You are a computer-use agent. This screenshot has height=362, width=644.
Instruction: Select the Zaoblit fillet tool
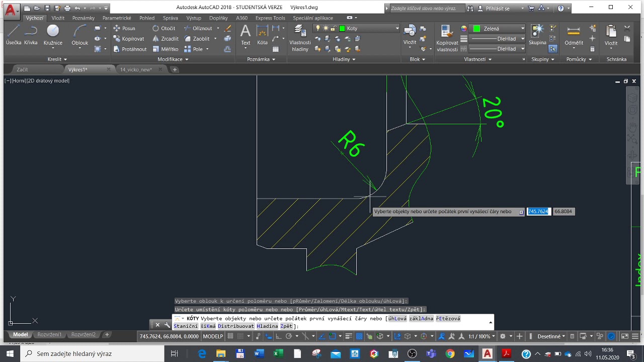click(x=197, y=39)
